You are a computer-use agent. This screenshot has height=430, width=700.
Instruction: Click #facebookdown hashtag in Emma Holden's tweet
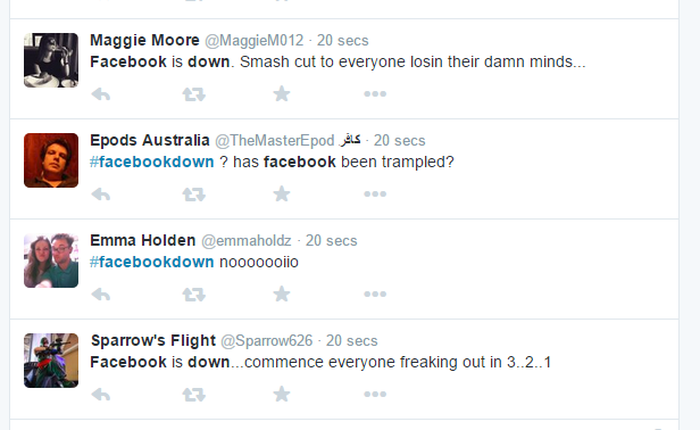(x=152, y=262)
